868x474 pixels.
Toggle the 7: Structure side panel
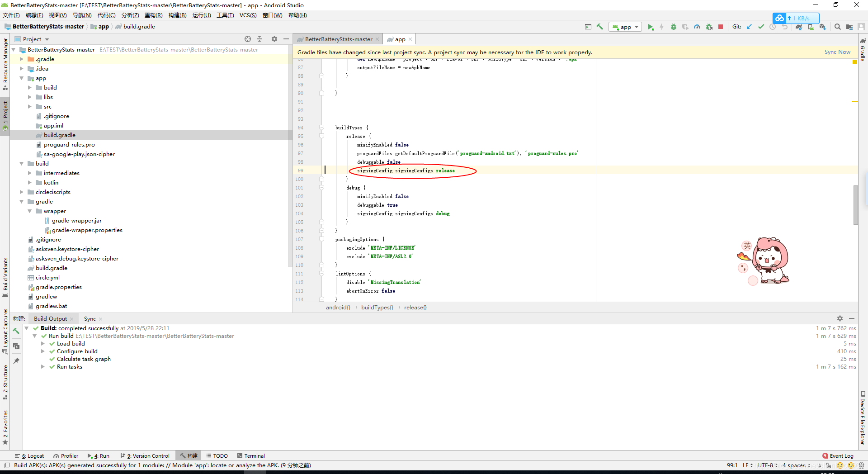(5, 382)
